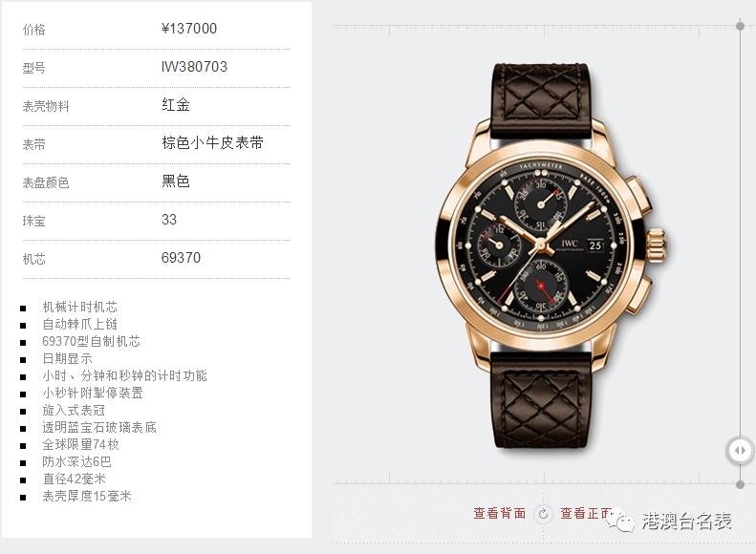Click the movement value 69370
This screenshot has width=756, height=554.
[181, 258]
